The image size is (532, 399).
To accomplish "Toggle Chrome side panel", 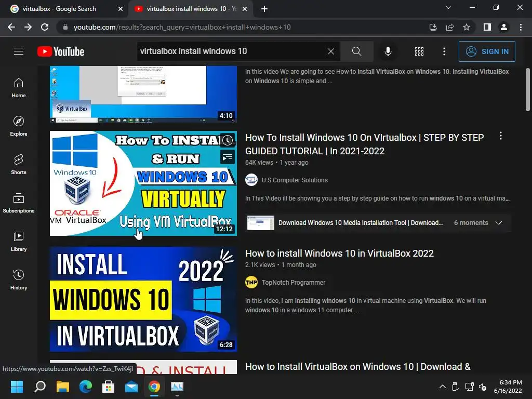I will point(487,27).
